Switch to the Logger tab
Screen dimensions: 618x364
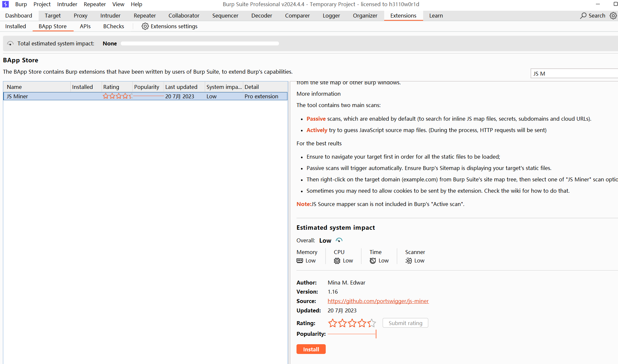(331, 16)
